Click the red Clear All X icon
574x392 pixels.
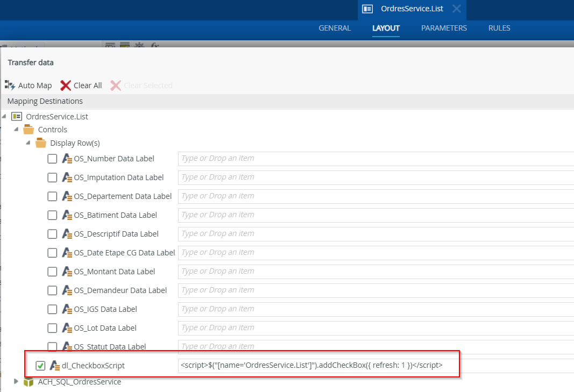click(66, 85)
